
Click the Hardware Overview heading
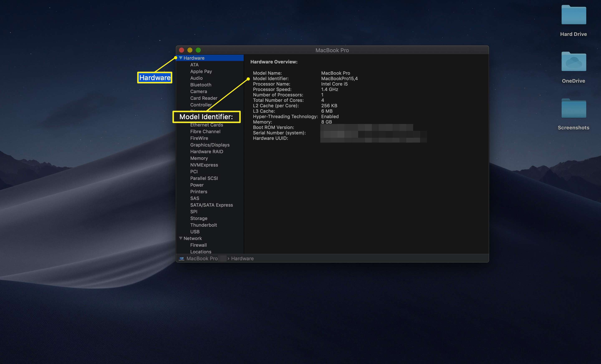[274, 62]
